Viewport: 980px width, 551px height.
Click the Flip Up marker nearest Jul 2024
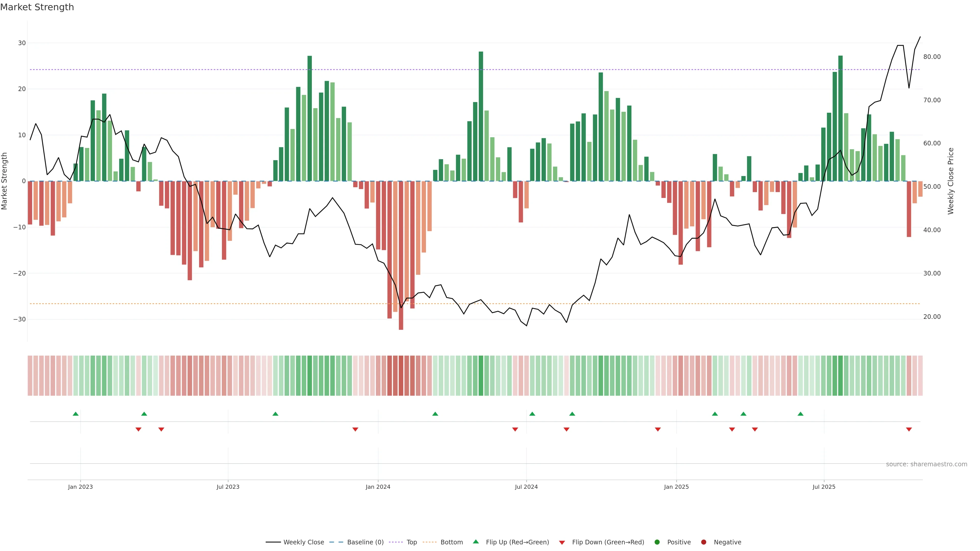(x=532, y=414)
